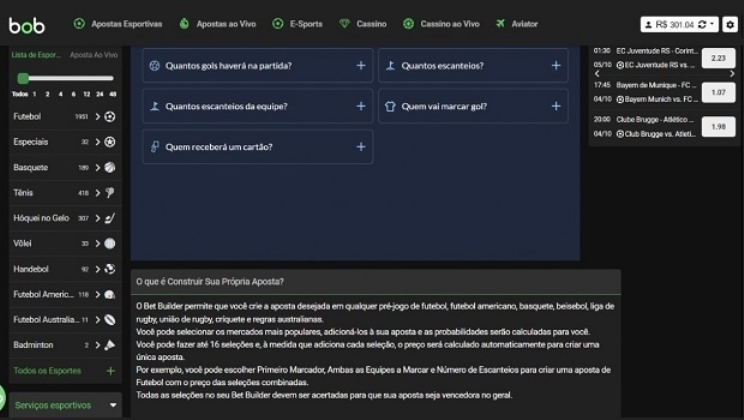Click the Badminton shuttlecock icon
The image size is (744, 420).
(109, 345)
